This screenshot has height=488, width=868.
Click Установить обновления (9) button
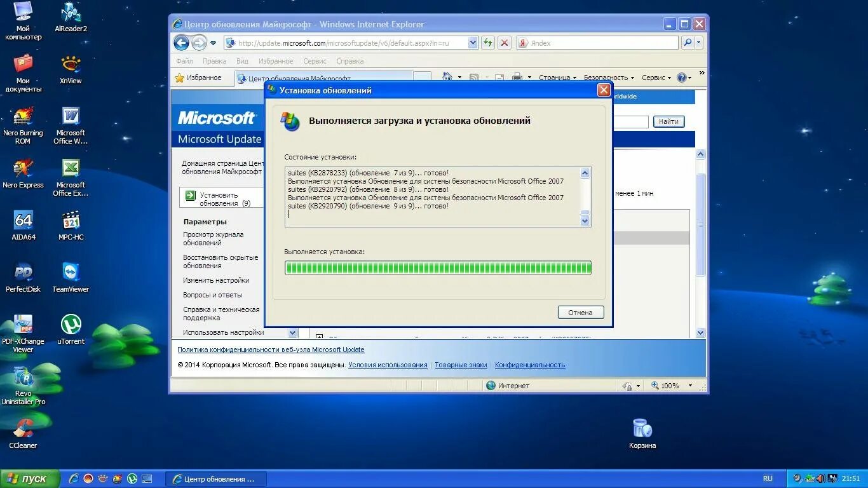(x=220, y=199)
